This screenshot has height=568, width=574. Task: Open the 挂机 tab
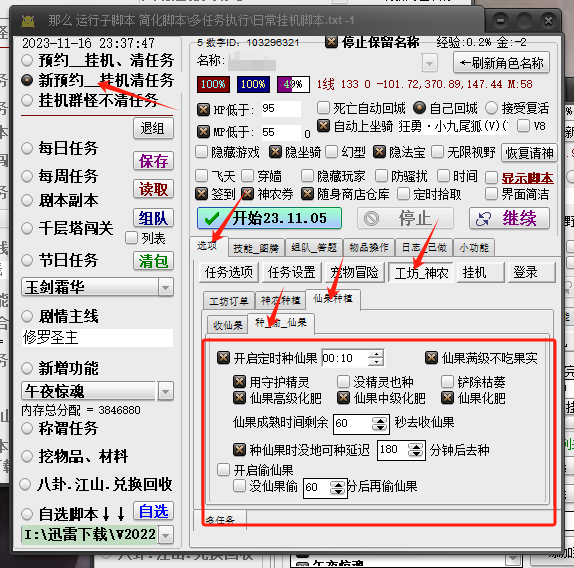(480, 273)
